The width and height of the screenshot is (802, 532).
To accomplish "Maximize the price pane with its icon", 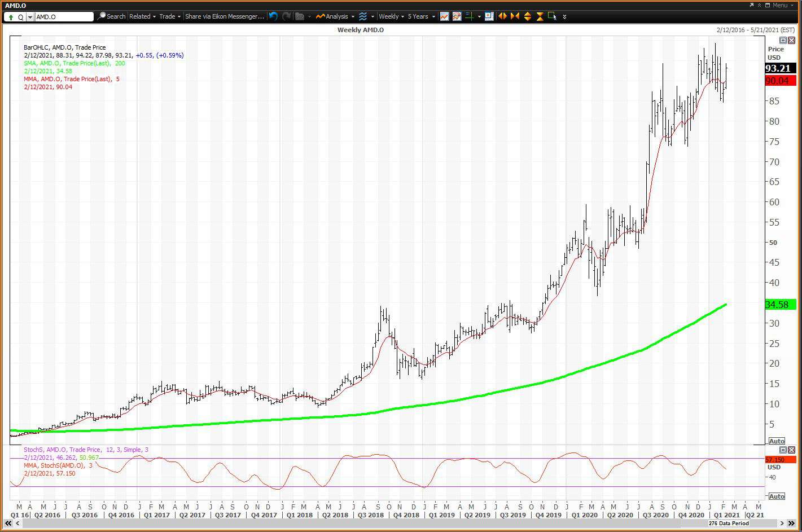I will point(783,40).
